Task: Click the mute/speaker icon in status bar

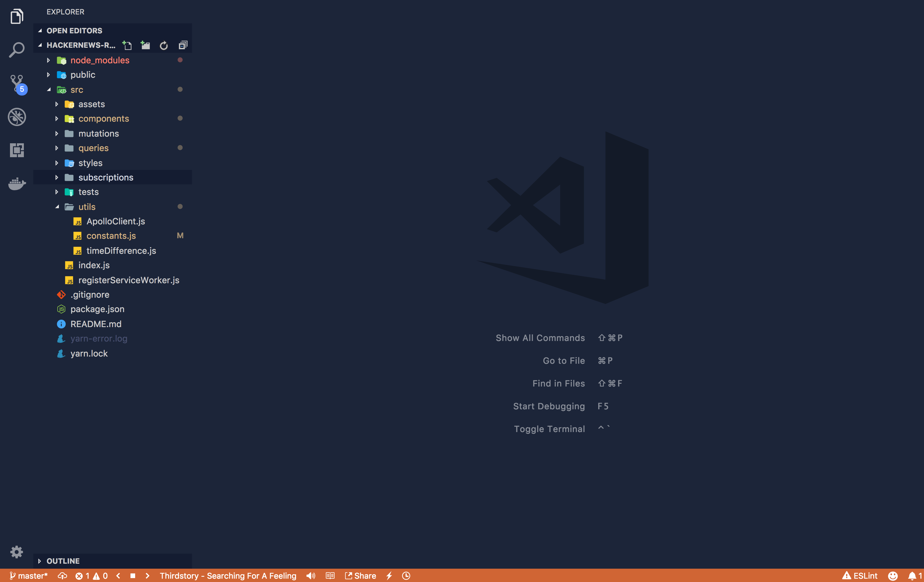Action: 310,575
